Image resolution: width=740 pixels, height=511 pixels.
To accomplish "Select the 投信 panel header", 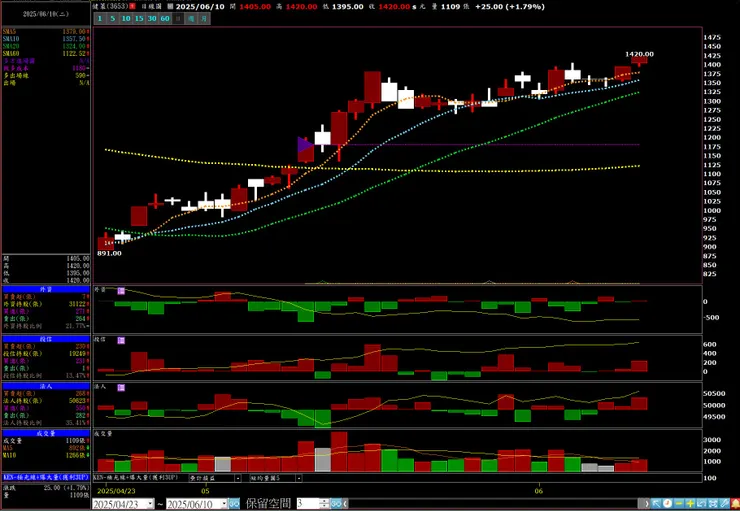I will point(46,339).
